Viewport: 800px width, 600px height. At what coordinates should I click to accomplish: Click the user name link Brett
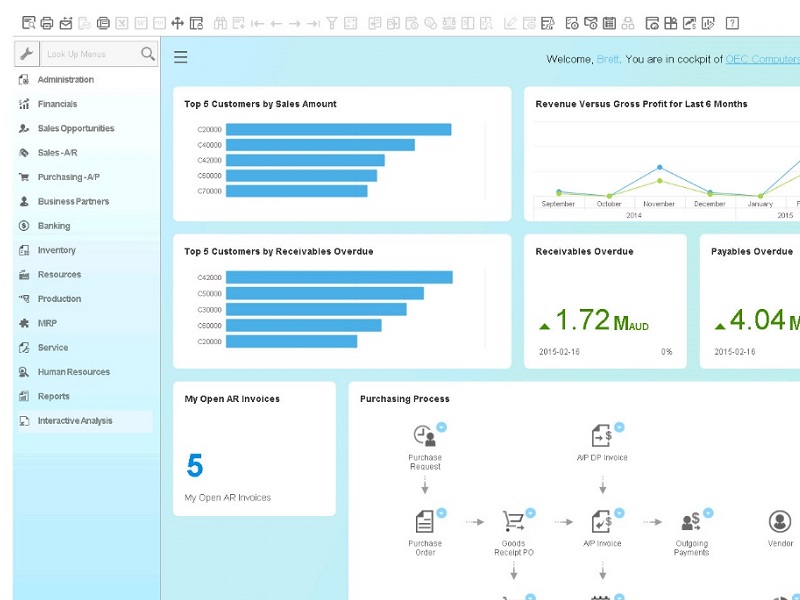click(x=608, y=59)
